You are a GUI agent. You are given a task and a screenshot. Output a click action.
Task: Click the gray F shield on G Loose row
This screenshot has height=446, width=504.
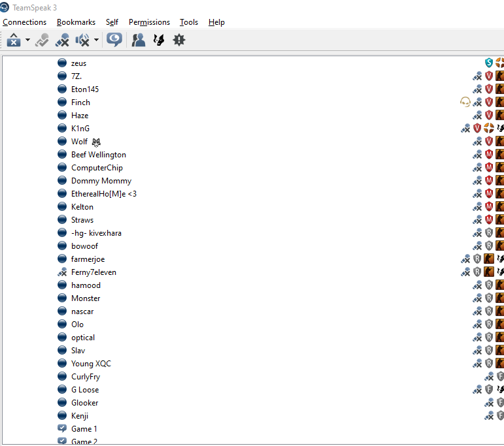click(x=488, y=389)
